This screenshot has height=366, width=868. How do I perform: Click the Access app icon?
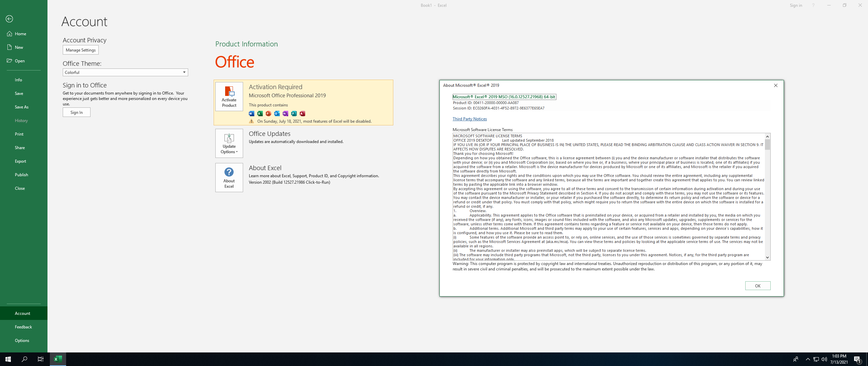tap(302, 114)
